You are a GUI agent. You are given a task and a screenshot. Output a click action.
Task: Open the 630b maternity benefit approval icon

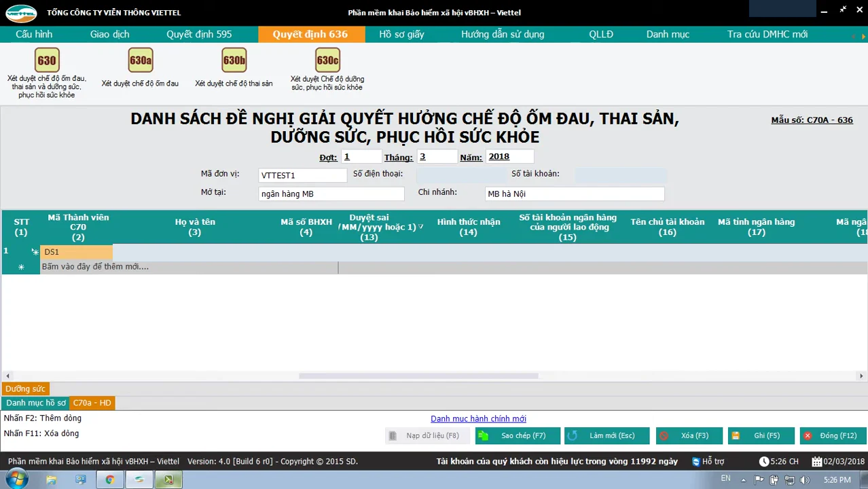click(x=234, y=60)
